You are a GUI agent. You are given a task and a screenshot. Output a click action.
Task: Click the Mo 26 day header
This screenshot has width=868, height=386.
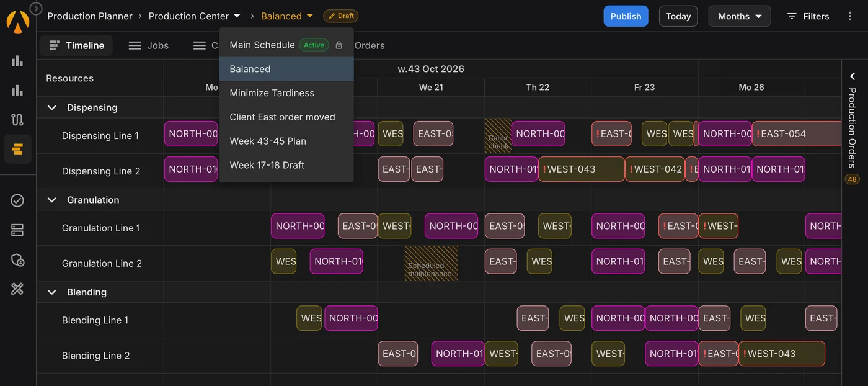(x=751, y=88)
